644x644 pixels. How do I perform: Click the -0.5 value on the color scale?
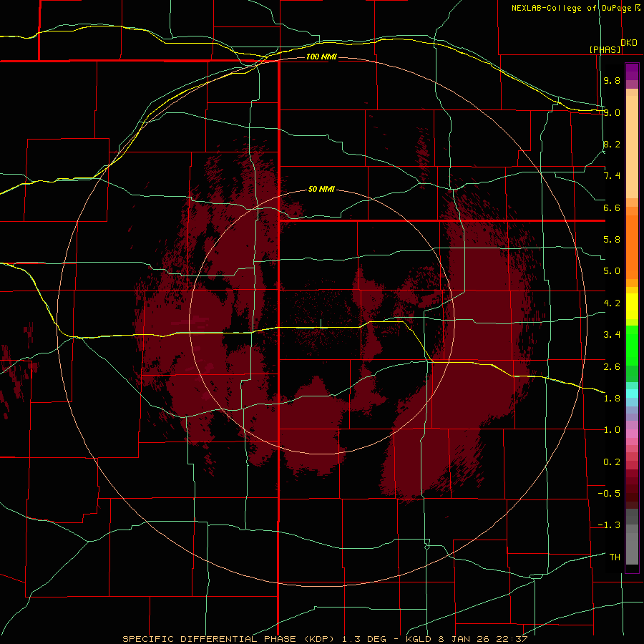[609, 494]
